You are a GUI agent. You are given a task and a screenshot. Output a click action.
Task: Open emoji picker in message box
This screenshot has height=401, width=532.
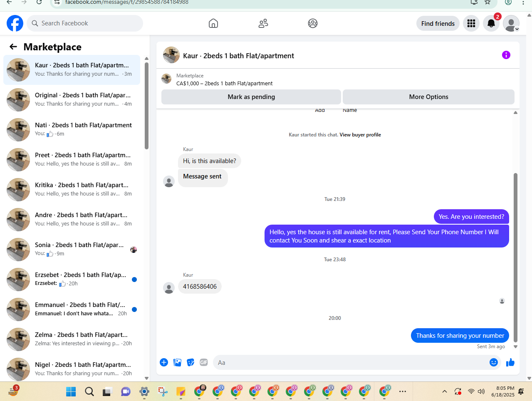494,362
